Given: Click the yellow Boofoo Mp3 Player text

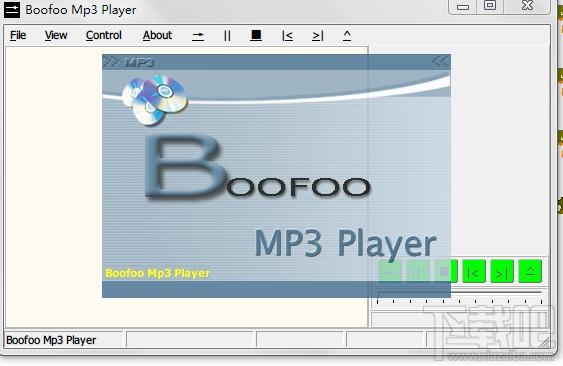Looking at the screenshot, I should (x=157, y=273).
